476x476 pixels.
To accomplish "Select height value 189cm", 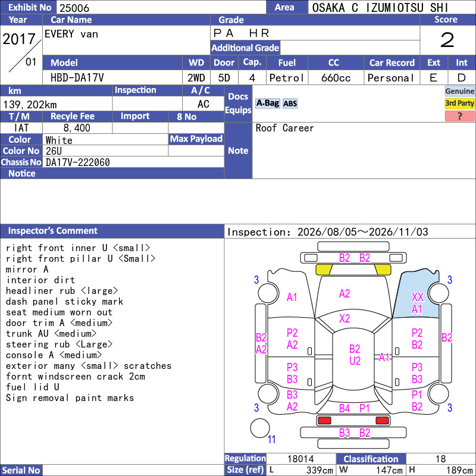I will pos(459,470).
